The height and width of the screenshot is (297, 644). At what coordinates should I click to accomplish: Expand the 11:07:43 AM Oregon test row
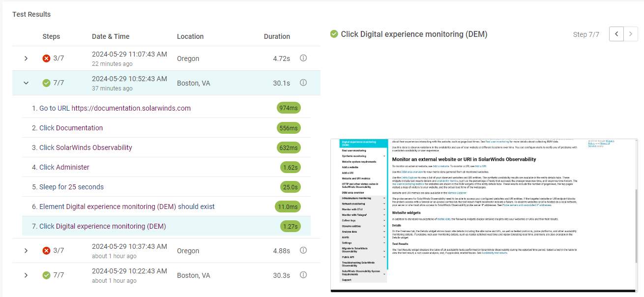27,59
